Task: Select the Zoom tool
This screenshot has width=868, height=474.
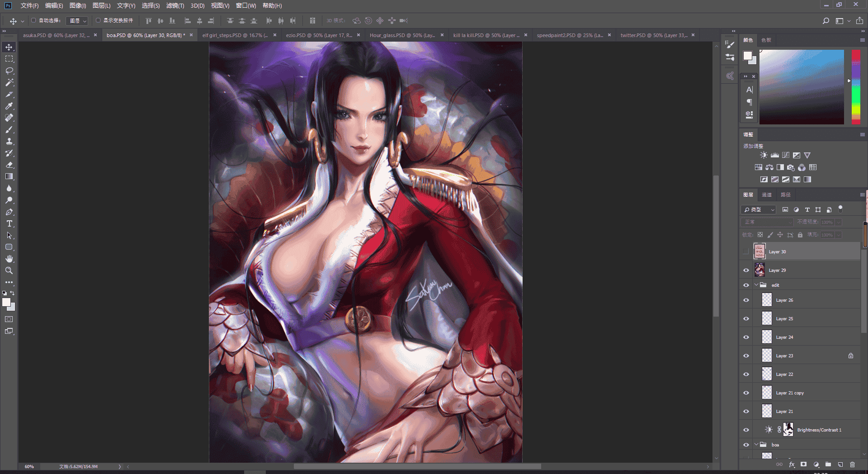Action: pyautogui.click(x=9, y=270)
